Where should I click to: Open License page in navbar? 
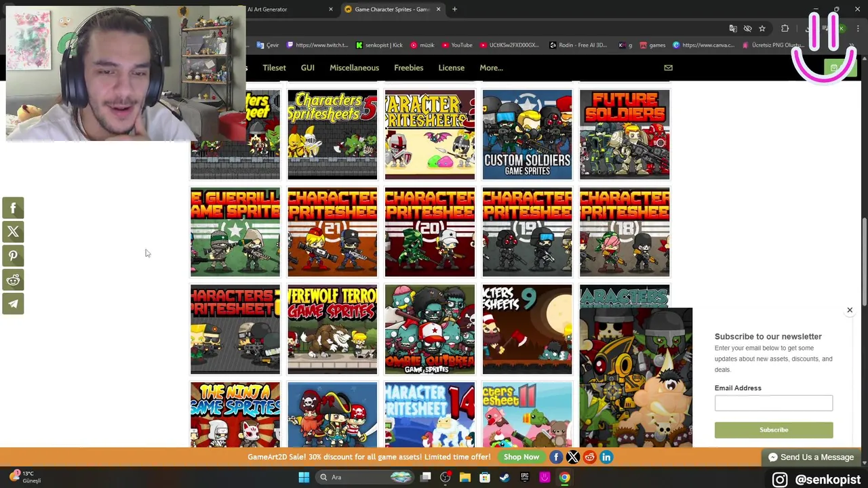(451, 68)
